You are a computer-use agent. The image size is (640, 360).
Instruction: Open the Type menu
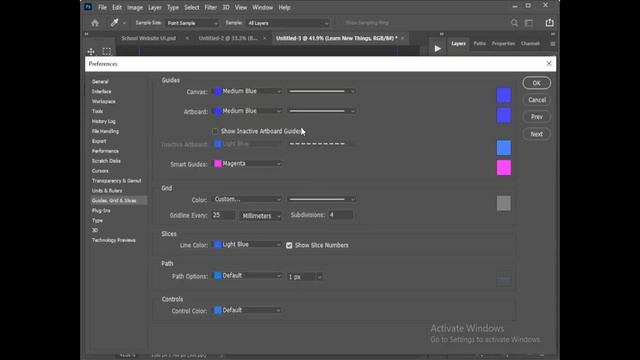click(x=173, y=7)
